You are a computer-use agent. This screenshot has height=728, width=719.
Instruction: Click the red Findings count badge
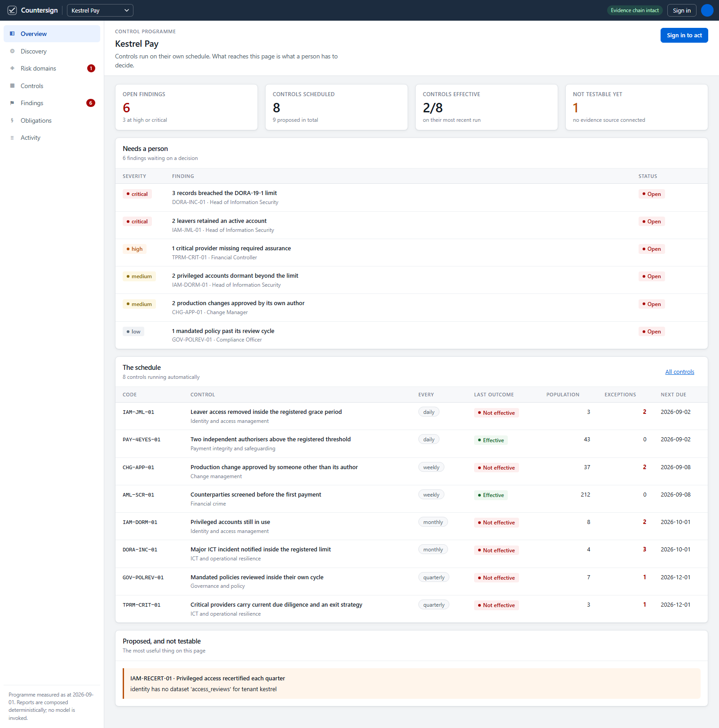coord(91,103)
